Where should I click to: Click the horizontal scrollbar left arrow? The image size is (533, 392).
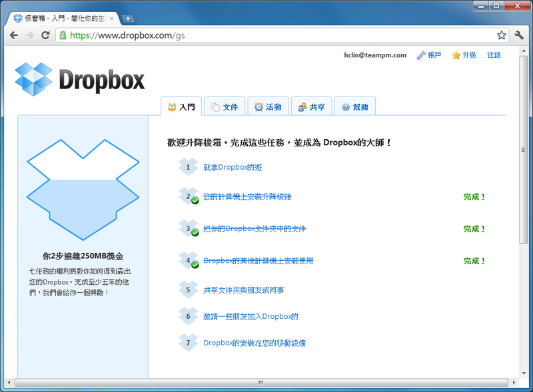click(9, 383)
